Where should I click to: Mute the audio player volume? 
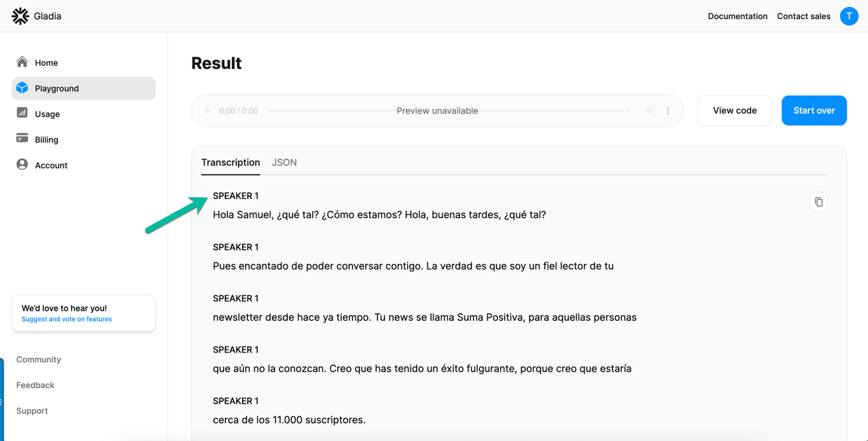649,111
